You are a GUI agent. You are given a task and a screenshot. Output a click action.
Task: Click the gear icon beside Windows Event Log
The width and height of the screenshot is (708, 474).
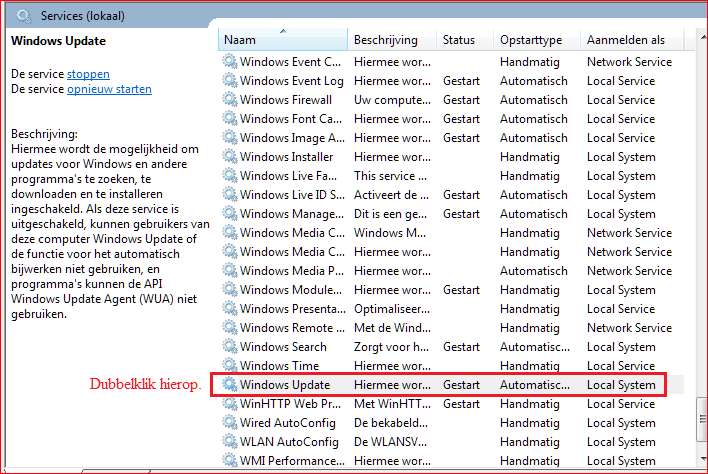coord(230,81)
